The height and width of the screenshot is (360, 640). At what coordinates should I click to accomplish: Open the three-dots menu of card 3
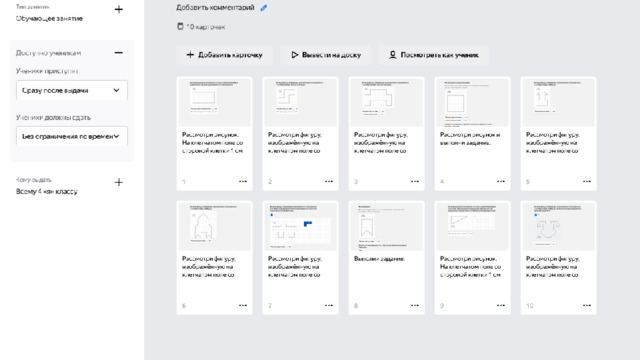point(415,181)
